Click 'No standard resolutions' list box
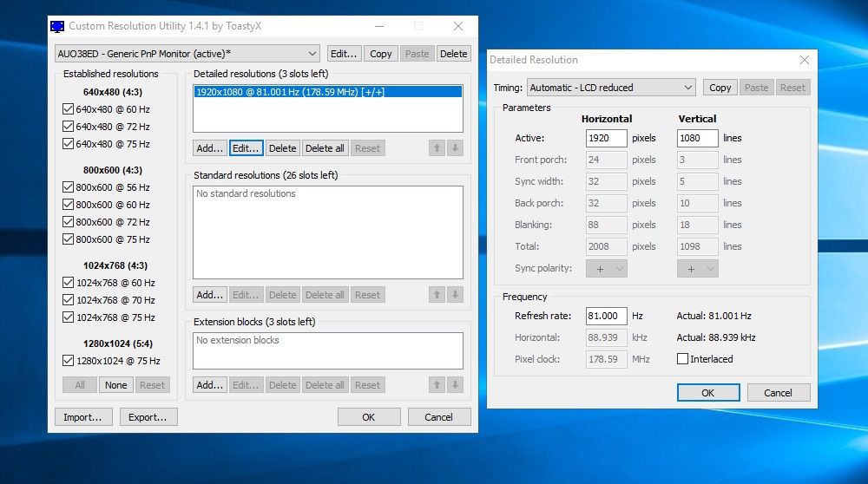This screenshot has height=484, width=868. click(x=328, y=232)
